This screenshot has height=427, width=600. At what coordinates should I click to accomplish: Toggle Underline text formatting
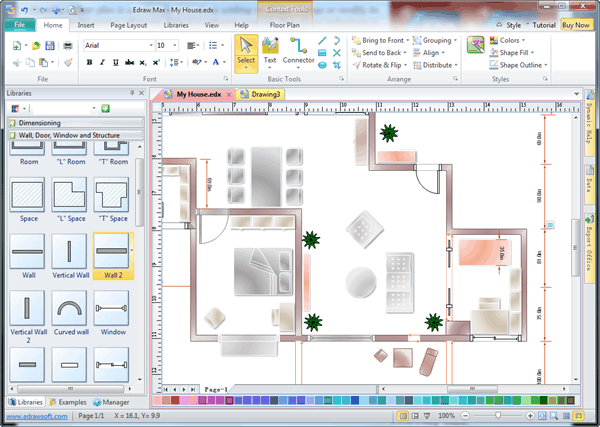114,62
